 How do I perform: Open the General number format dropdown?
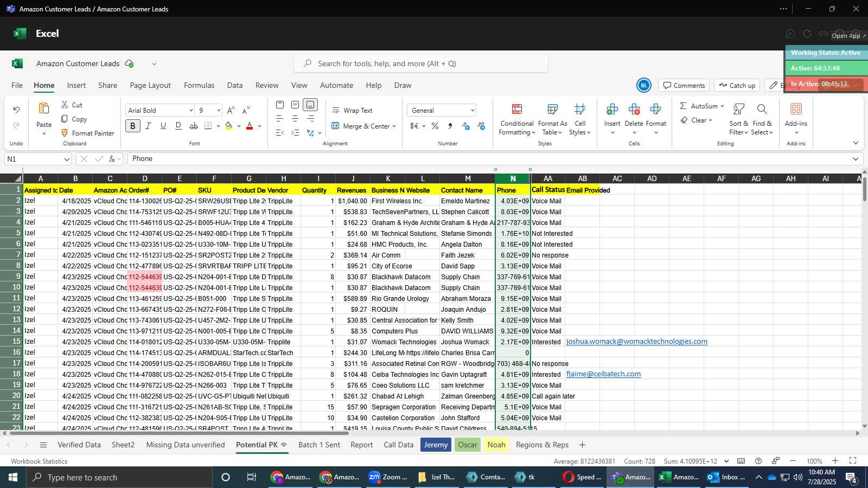coord(473,111)
